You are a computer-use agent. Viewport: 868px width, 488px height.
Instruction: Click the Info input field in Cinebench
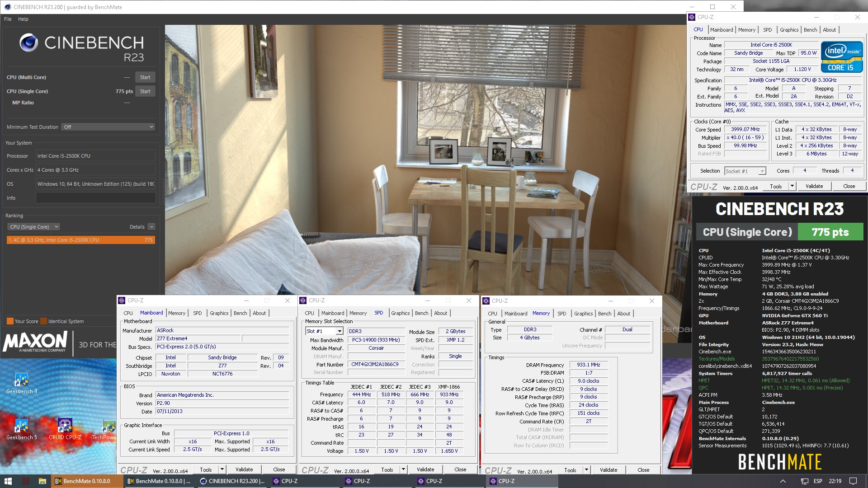coord(95,198)
